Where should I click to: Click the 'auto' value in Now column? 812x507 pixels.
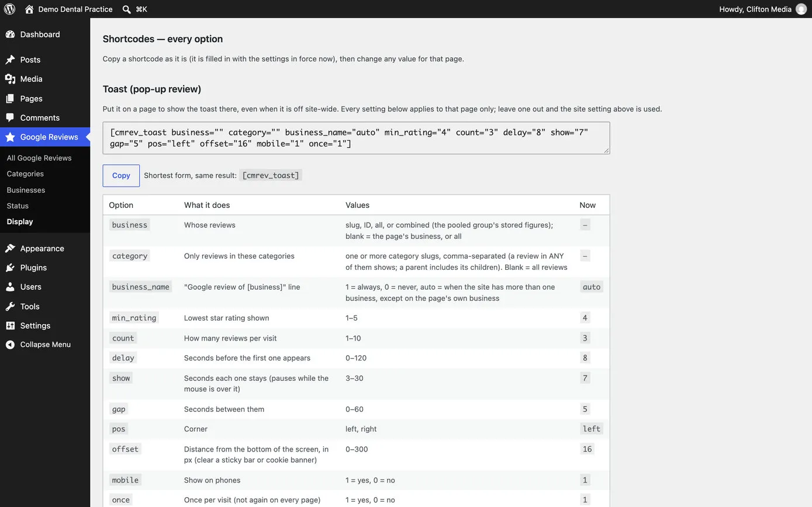coord(592,287)
